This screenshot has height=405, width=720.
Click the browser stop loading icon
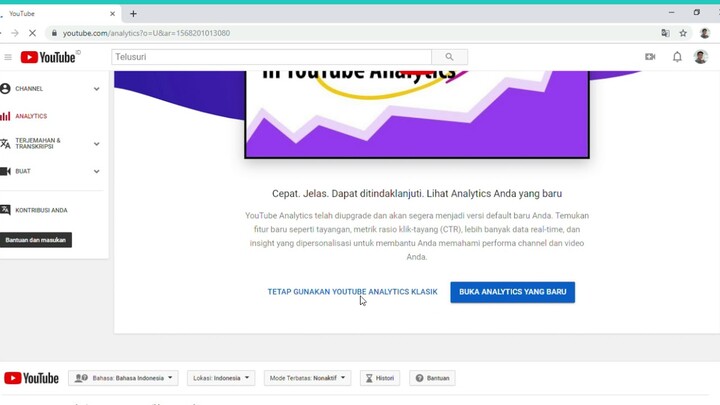pos(32,33)
